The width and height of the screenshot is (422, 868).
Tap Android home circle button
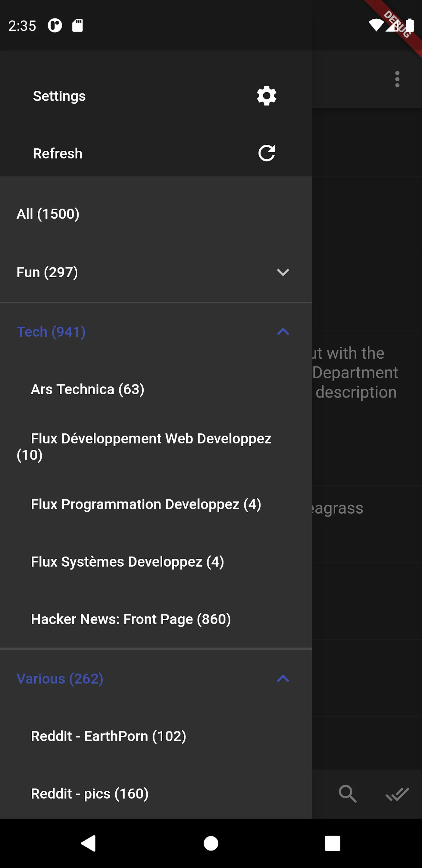(211, 843)
